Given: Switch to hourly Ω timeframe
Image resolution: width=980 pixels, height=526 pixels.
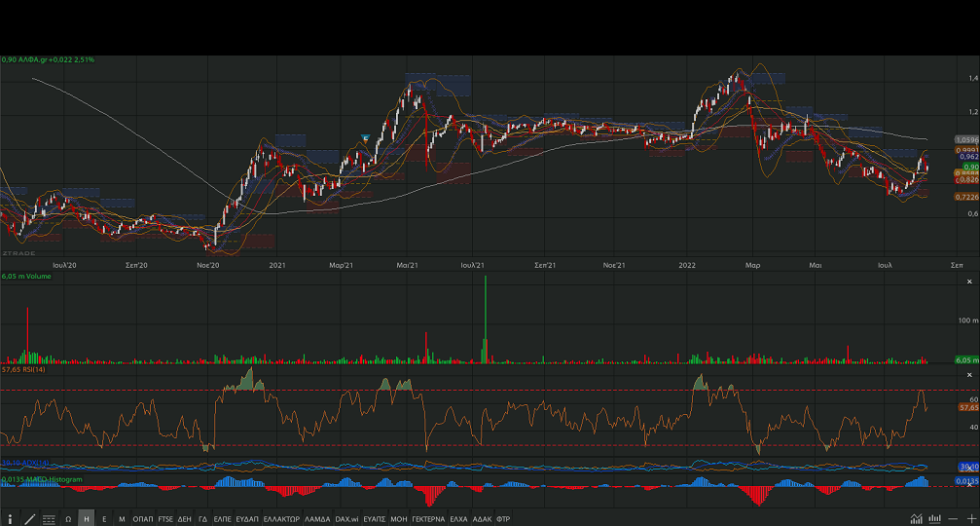Looking at the screenshot, I should point(68,519).
